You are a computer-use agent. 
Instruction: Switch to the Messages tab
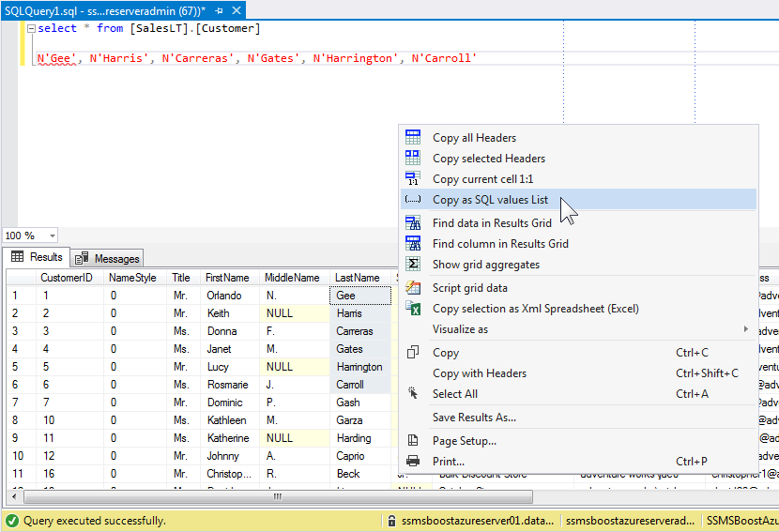(x=107, y=258)
